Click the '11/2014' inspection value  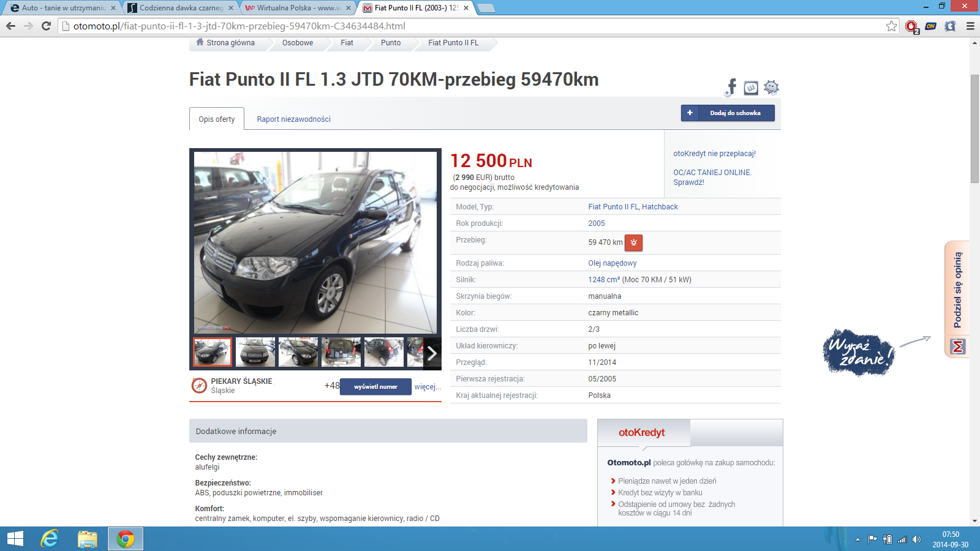click(602, 362)
